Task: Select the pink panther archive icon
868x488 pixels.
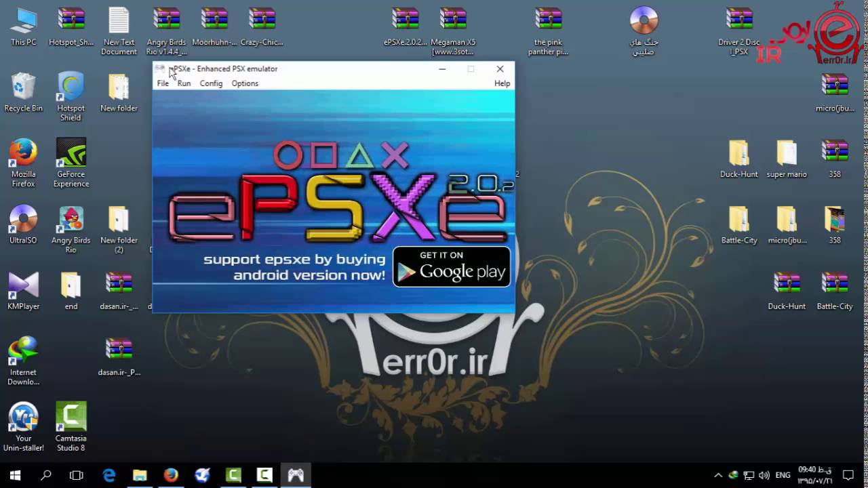Action: click(548, 31)
